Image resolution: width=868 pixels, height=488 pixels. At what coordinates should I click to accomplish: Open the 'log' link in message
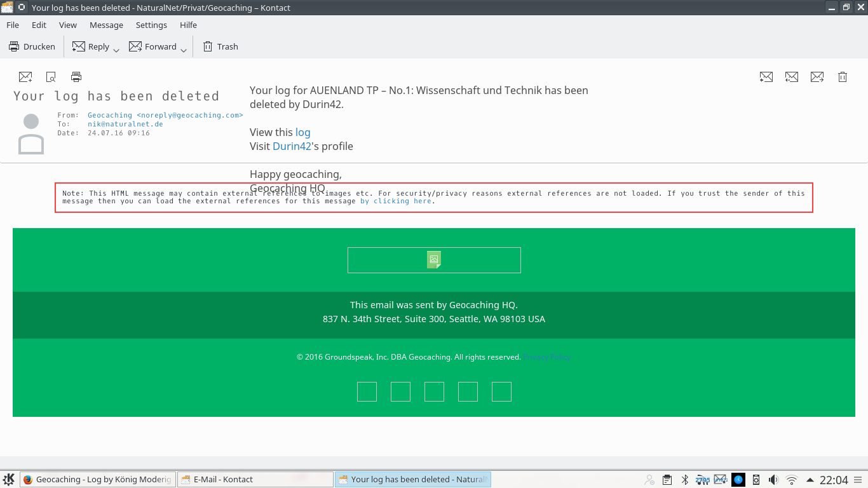[303, 132]
